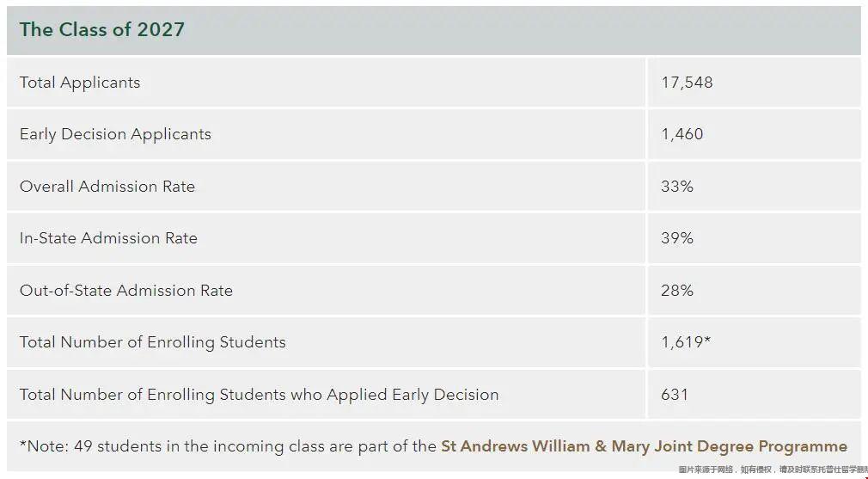Click the 631 early decision enrollees value
Image resolution: width=868 pixels, height=479 pixels.
[675, 395]
